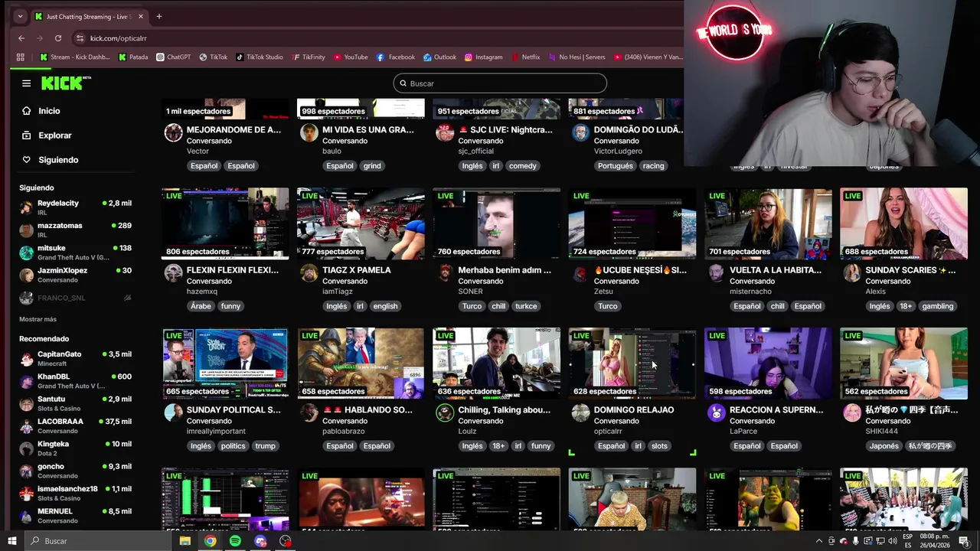Open mazzatomas channel in sidebar
Image resolution: width=980 pixels, height=551 pixels.
click(75, 230)
